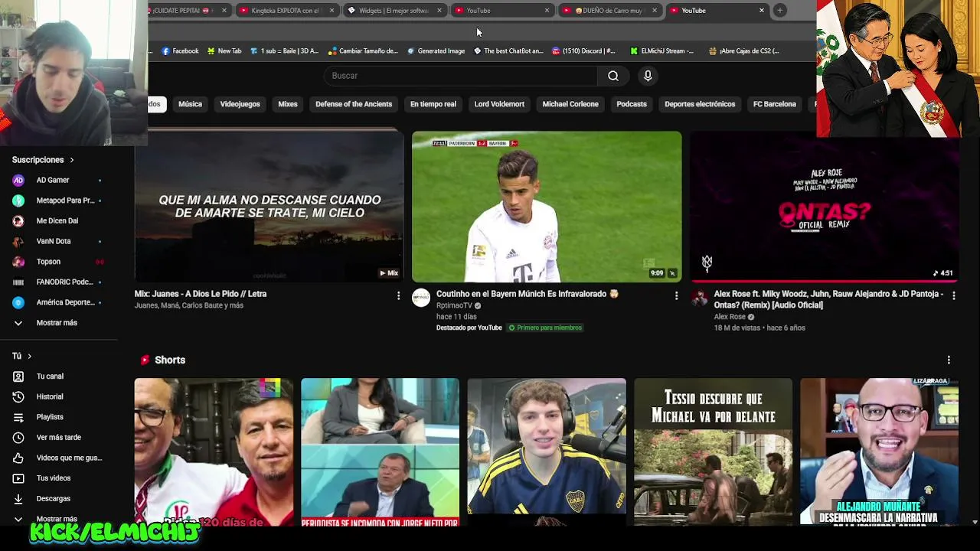980x551 pixels.
Task: Select the FC Barcelona chip
Action: pyautogui.click(x=775, y=104)
